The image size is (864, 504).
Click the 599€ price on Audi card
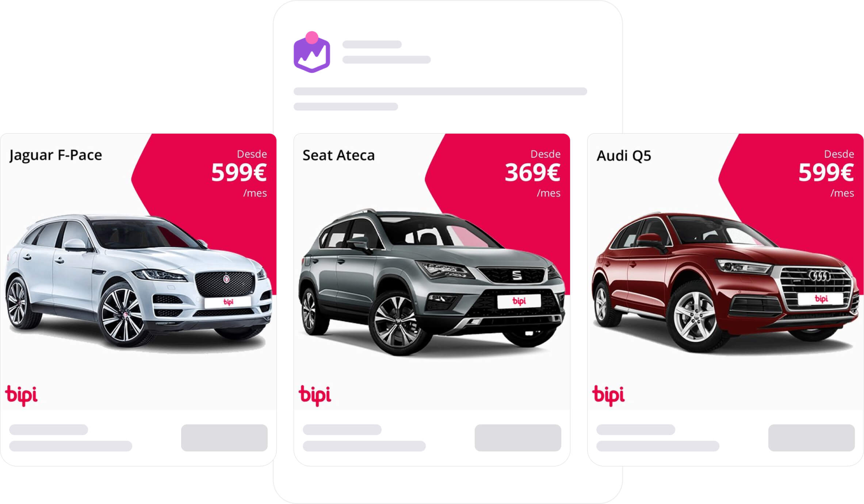(826, 172)
